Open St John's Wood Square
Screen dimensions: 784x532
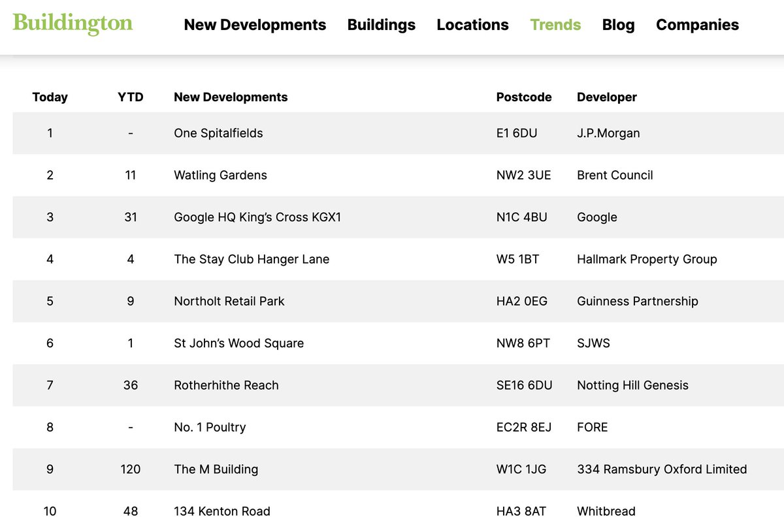[238, 343]
